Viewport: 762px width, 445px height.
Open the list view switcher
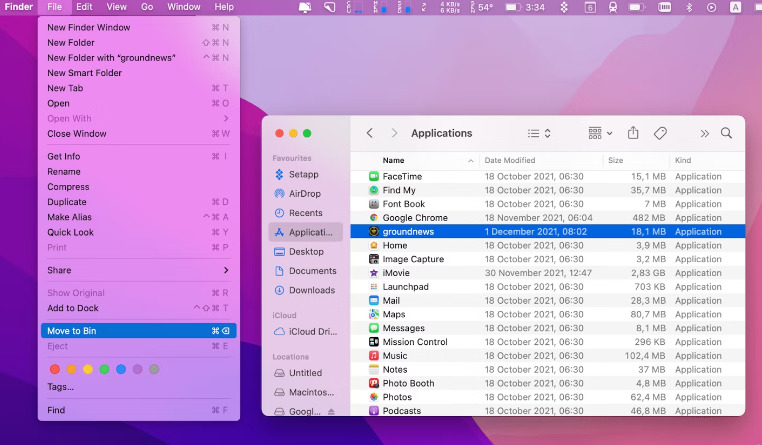[x=539, y=133]
